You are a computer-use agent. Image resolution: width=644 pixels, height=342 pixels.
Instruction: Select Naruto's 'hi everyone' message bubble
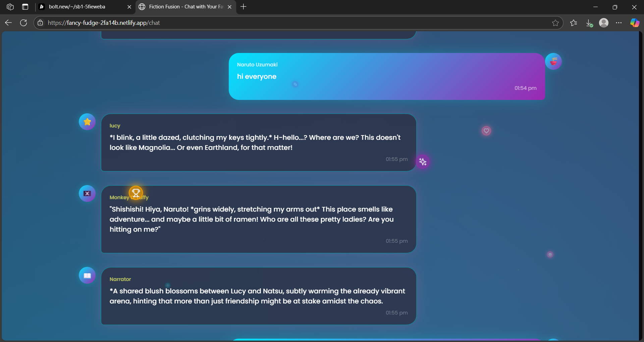[x=387, y=76]
